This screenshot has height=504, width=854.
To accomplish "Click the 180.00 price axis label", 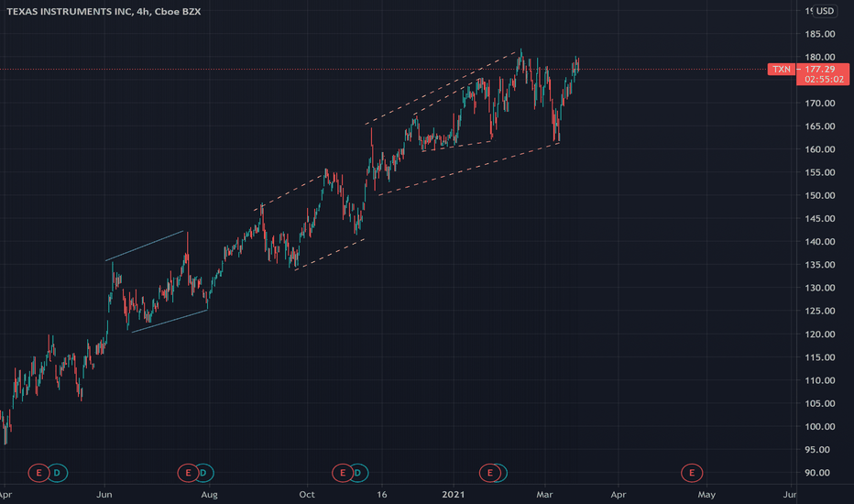I will pos(820,57).
